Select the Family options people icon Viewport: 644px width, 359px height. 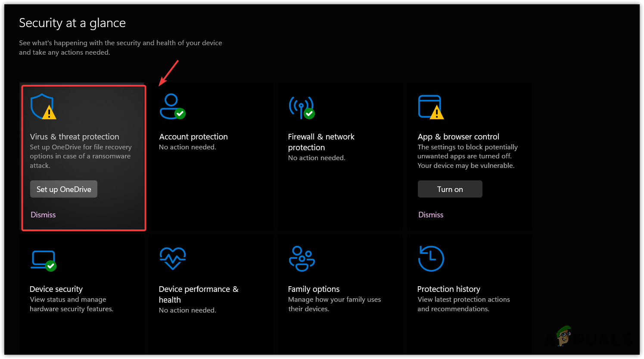[x=302, y=258]
